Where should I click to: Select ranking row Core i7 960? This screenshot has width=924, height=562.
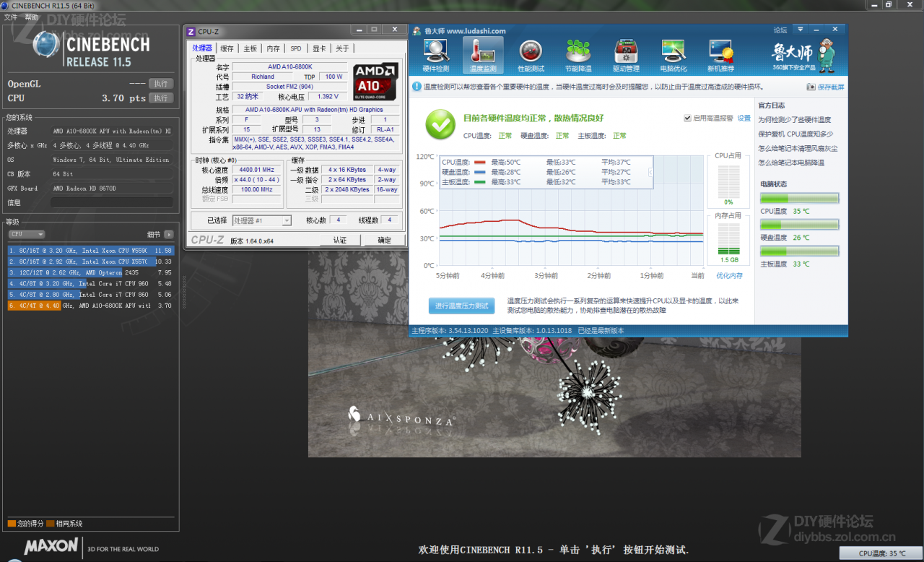click(x=91, y=284)
